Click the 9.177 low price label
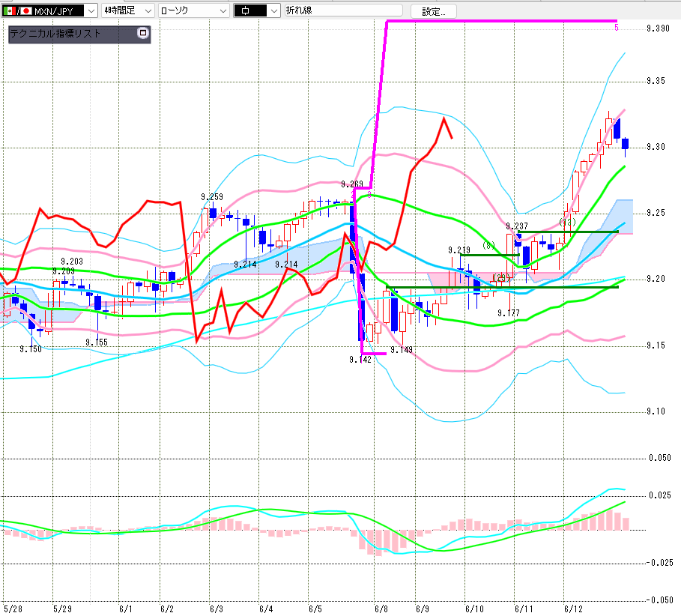Screen dimensions: 681x616 tap(509, 312)
